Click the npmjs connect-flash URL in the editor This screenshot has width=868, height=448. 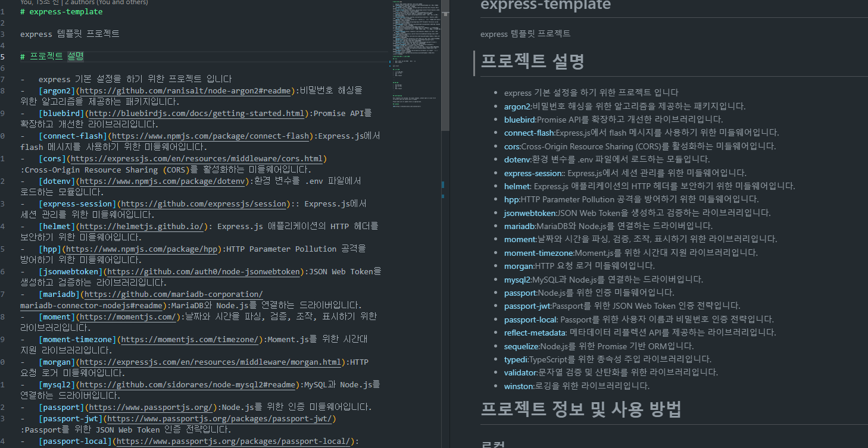coord(211,136)
